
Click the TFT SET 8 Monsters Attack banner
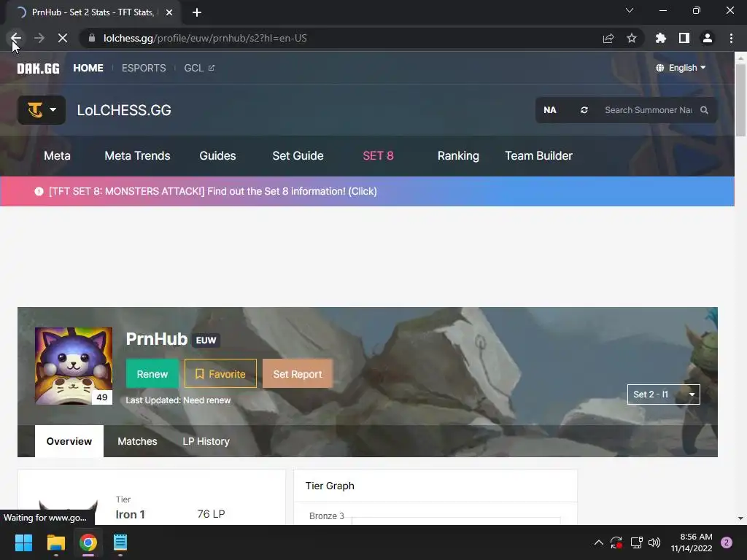coord(367,191)
